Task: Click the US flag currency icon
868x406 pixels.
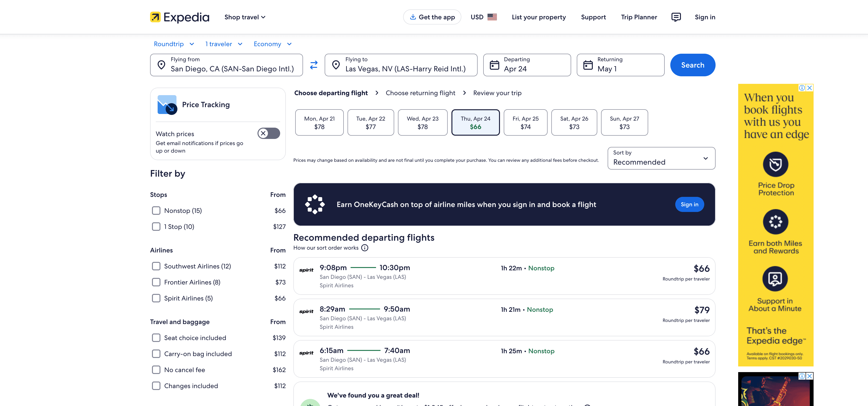Action: click(492, 17)
